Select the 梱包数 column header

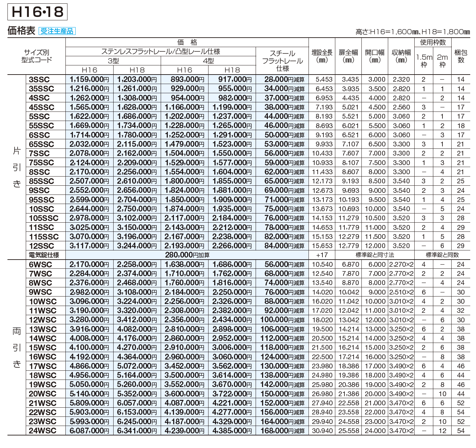(461, 56)
